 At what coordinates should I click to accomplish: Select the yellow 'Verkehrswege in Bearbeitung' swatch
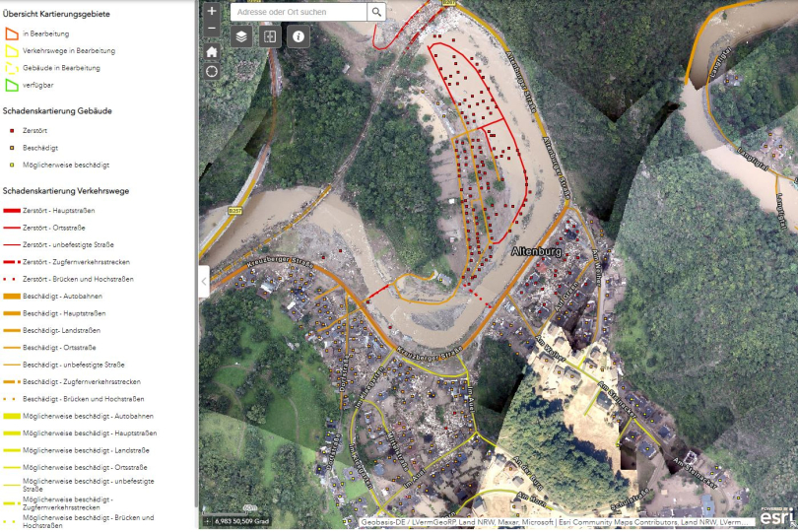[x=12, y=51]
